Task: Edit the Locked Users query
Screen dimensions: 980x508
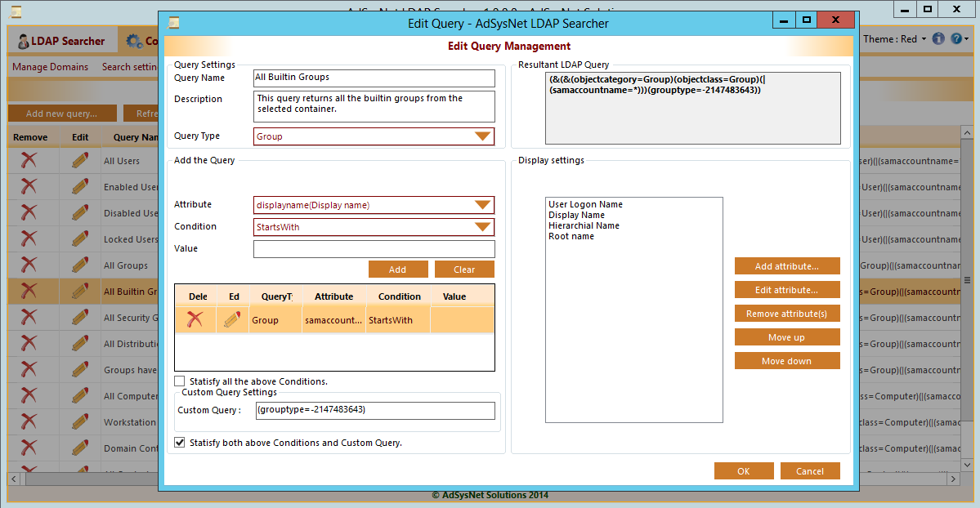Action: pyautogui.click(x=80, y=238)
